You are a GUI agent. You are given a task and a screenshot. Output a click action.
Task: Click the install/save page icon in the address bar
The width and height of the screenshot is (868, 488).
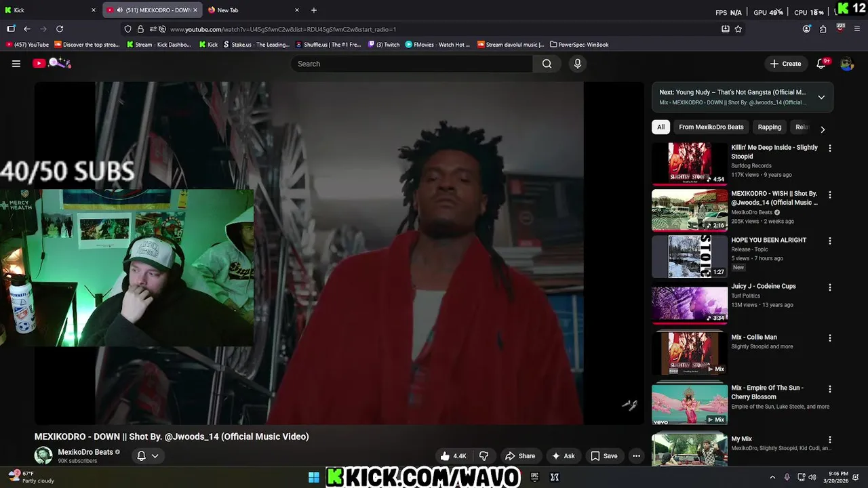(x=726, y=29)
